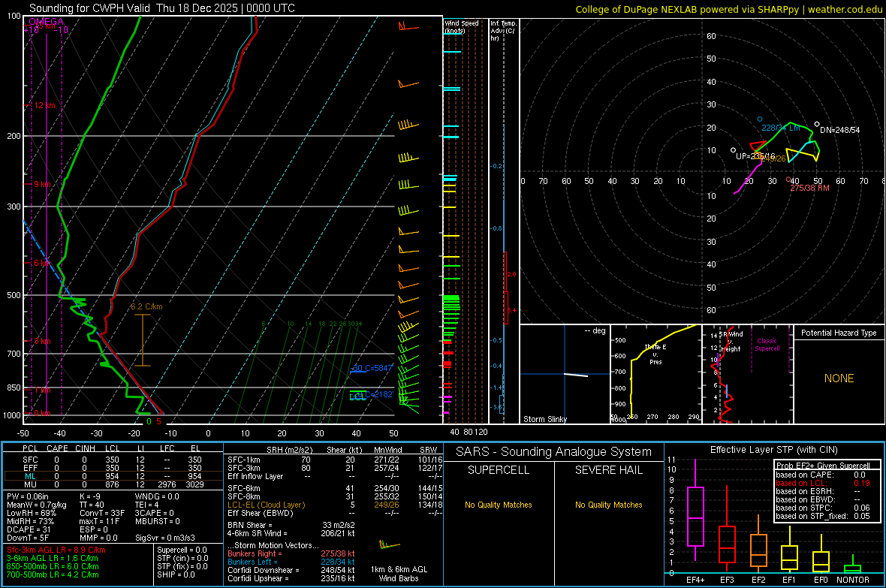Click the SFC-1km shear row label

click(x=244, y=460)
